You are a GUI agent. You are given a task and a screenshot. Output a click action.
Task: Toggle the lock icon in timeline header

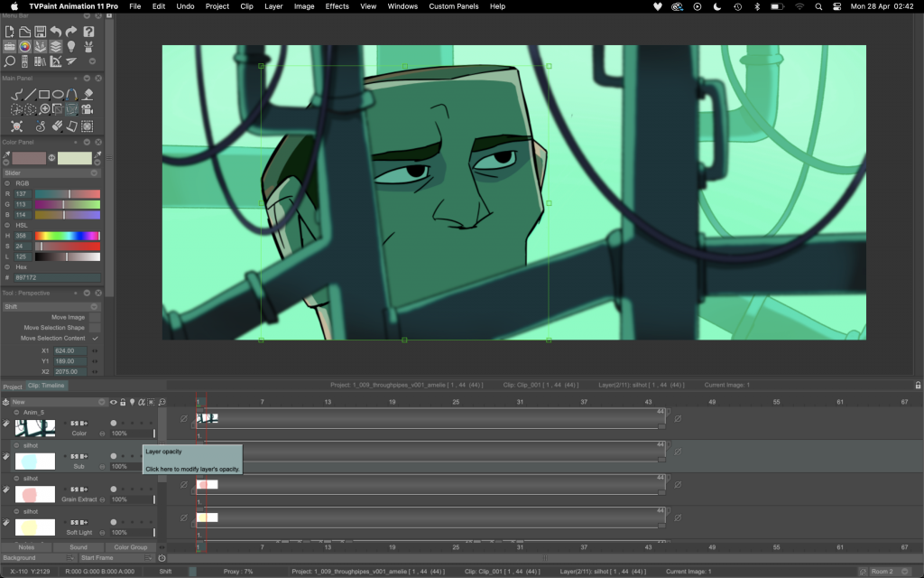point(123,402)
